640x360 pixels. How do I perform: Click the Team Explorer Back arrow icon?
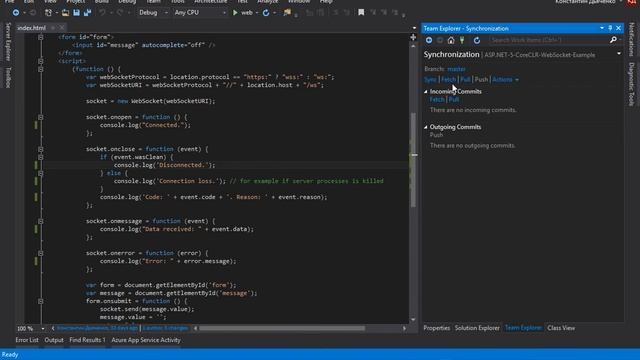tap(429, 40)
